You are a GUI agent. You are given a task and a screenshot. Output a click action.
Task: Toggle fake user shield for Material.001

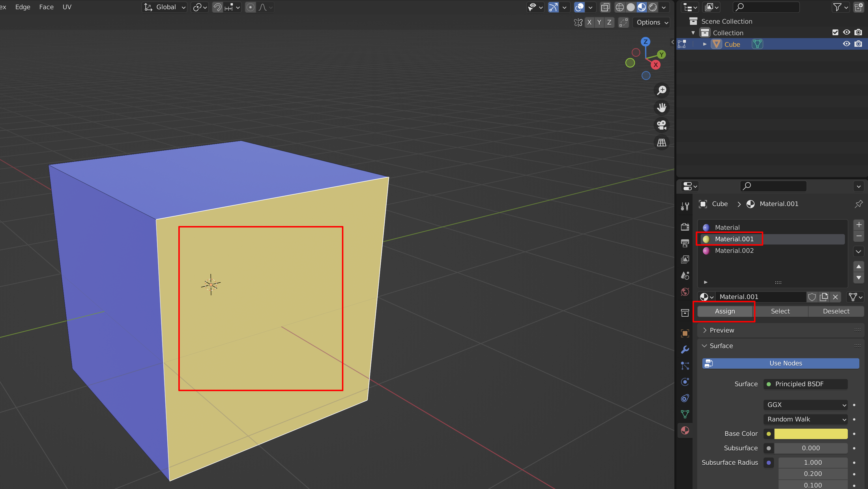pyautogui.click(x=812, y=297)
